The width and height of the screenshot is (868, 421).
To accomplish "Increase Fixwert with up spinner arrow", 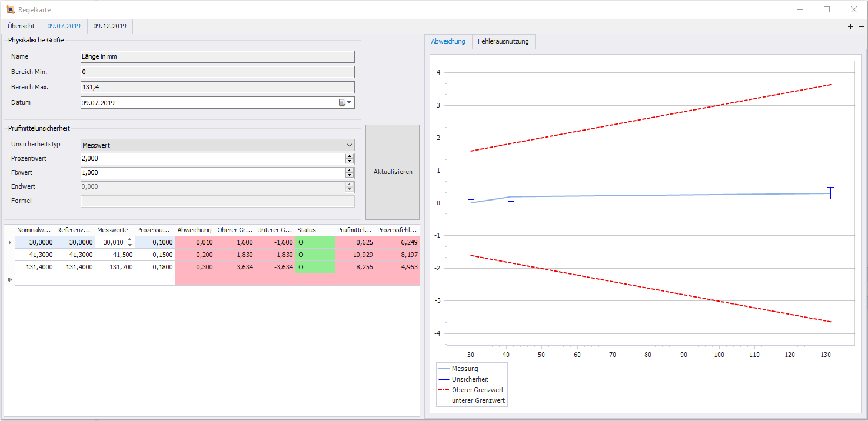I will pyautogui.click(x=350, y=170).
